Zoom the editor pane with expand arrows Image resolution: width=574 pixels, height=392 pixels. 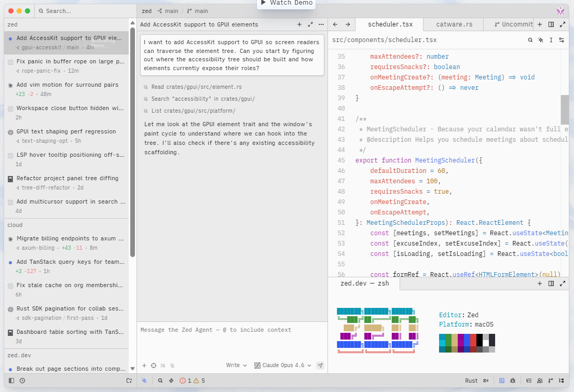(563, 24)
